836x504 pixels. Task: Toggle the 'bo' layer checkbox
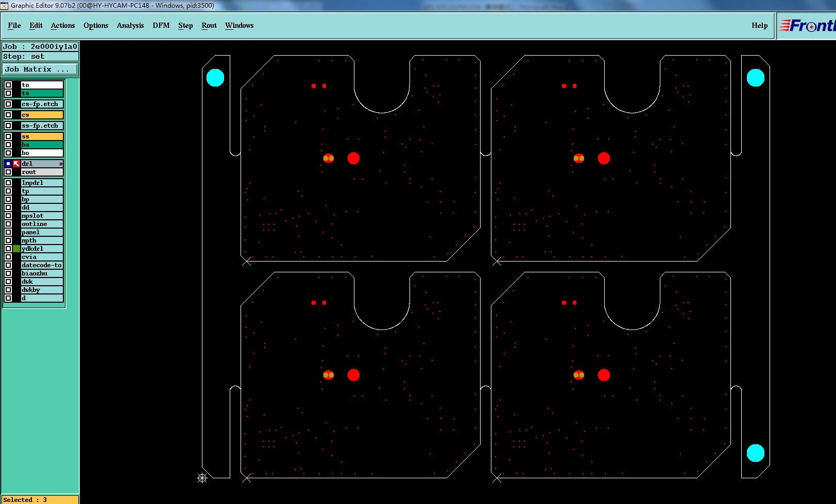click(8, 153)
